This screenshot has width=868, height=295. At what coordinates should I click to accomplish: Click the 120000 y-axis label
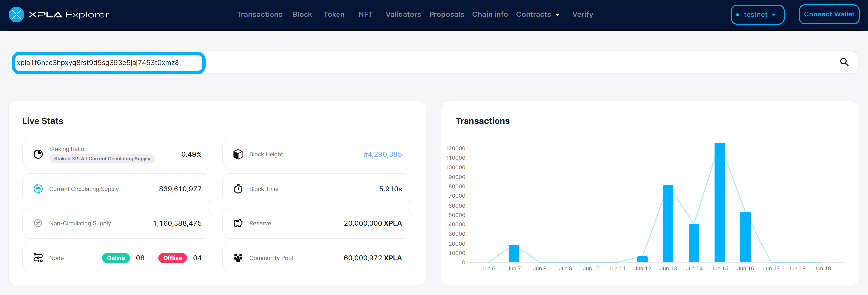point(455,149)
